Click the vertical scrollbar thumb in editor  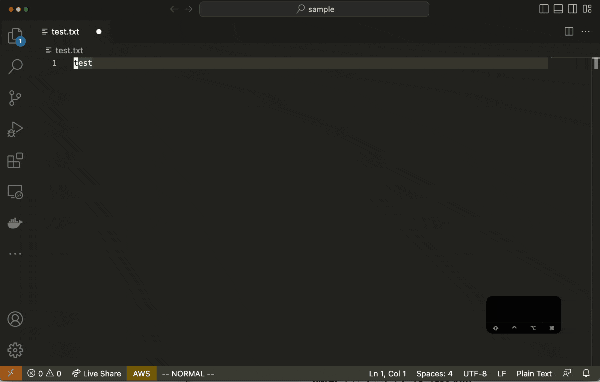[596, 64]
